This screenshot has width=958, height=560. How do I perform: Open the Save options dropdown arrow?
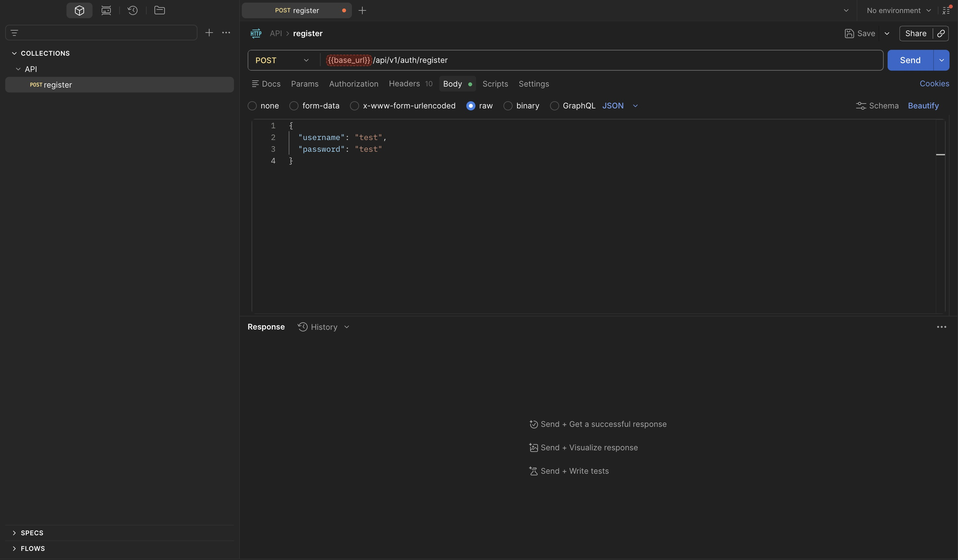[887, 34]
